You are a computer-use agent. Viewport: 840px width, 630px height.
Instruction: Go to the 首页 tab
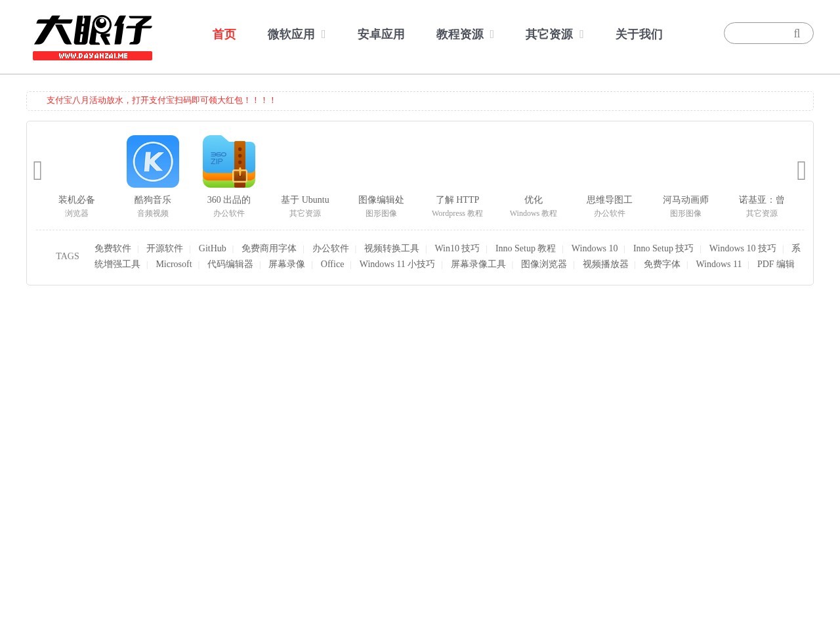point(224,34)
